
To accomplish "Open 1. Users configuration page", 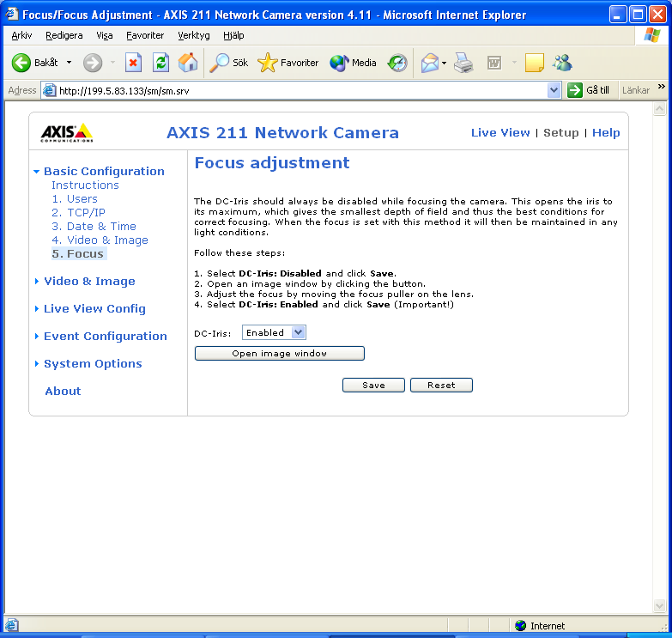I will point(75,199).
